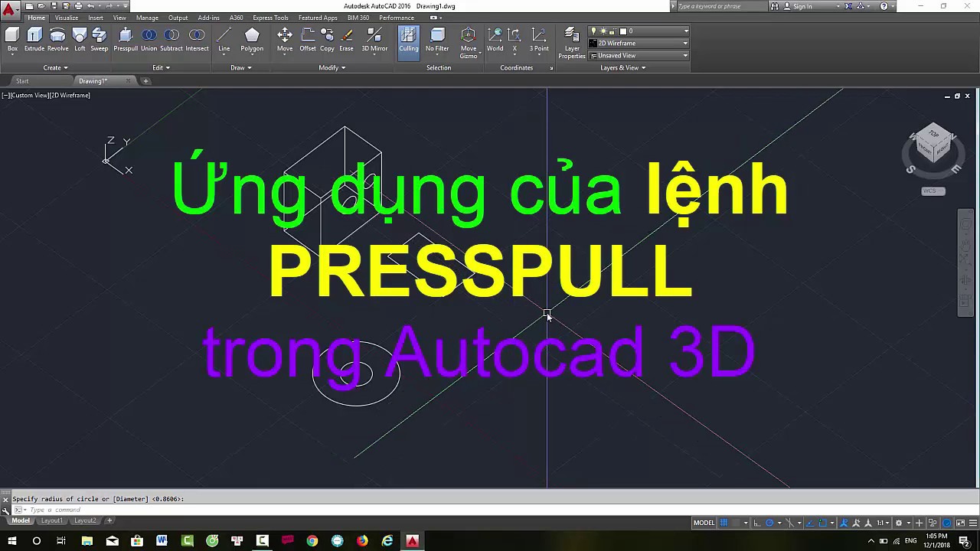This screenshot has height=551, width=980.
Task: Toggle object snap tracking in status bar
Action: click(x=810, y=523)
